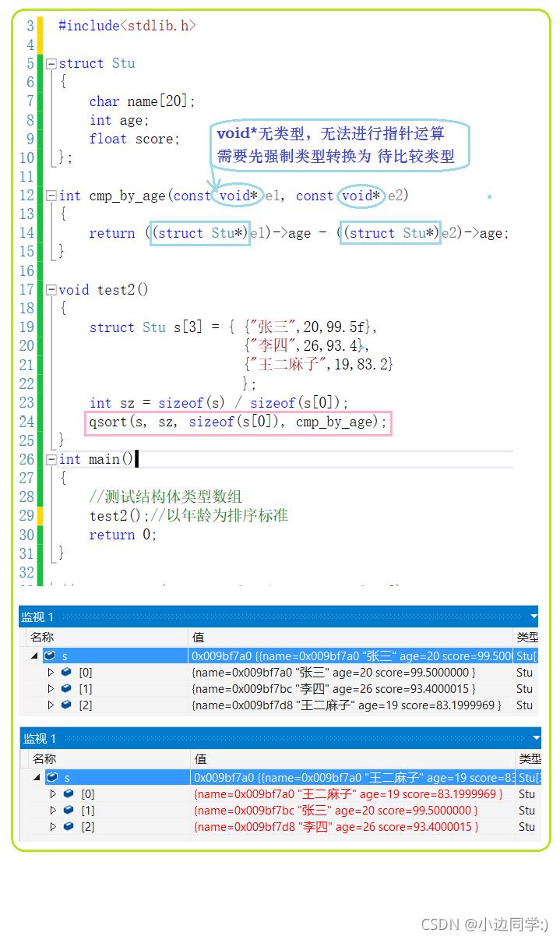Image resolution: width=560 pixels, height=940 pixels.
Task: Expand the [1] row holding 张三 in red
Action: click(53, 811)
